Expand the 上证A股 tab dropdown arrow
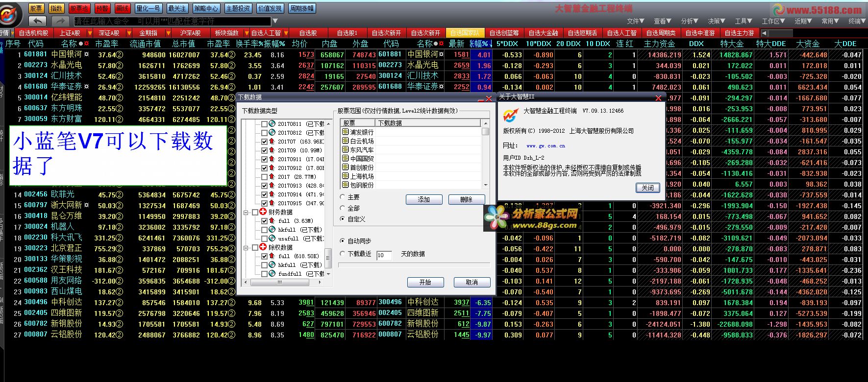This screenshot has width=868, height=382. point(89,33)
